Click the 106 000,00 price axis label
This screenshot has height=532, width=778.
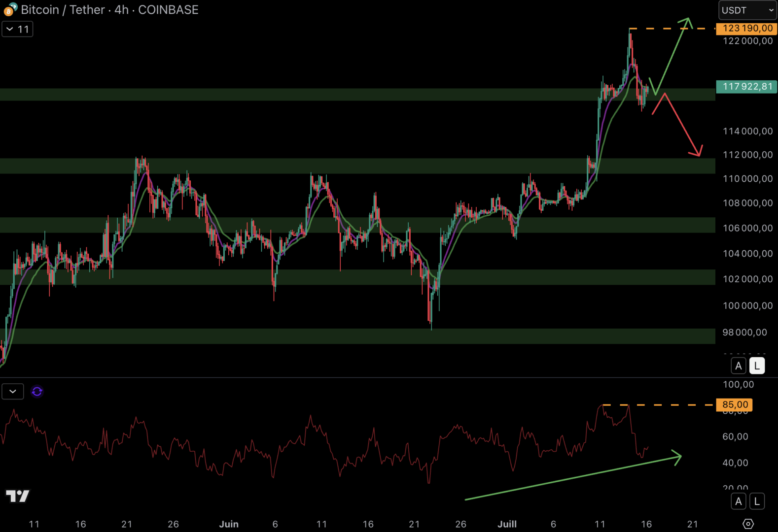[x=747, y=228]
